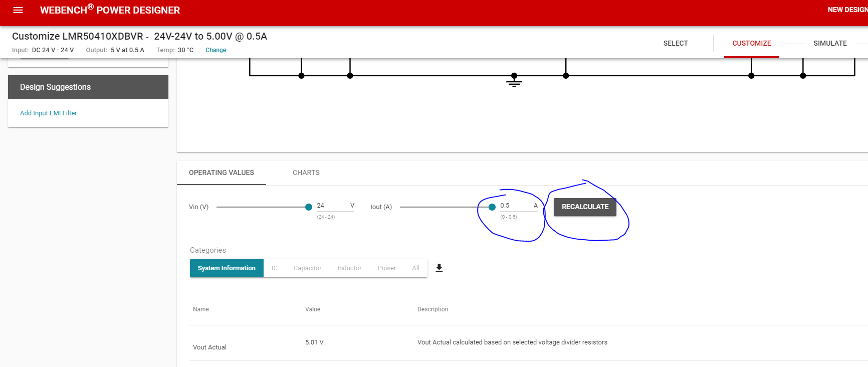Click the Iout (A) label
The height and width of the screenshot is (367, 868).
381,207
